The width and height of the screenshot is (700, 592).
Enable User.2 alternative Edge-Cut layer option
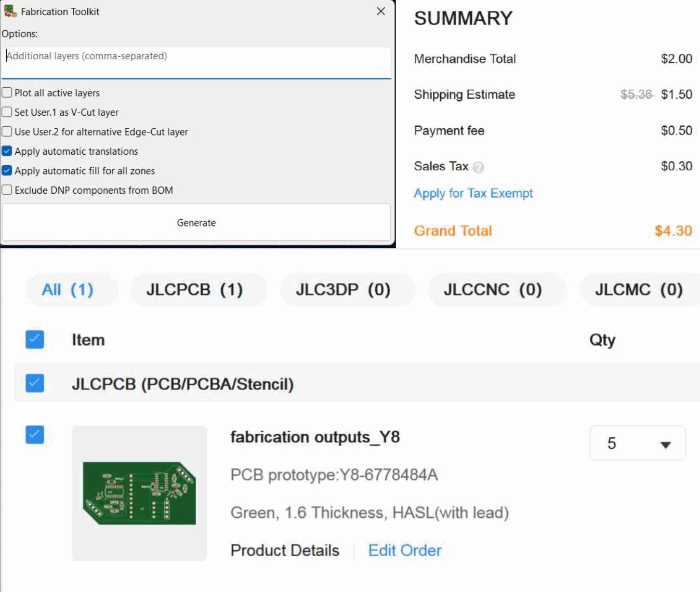click(7, 132)
